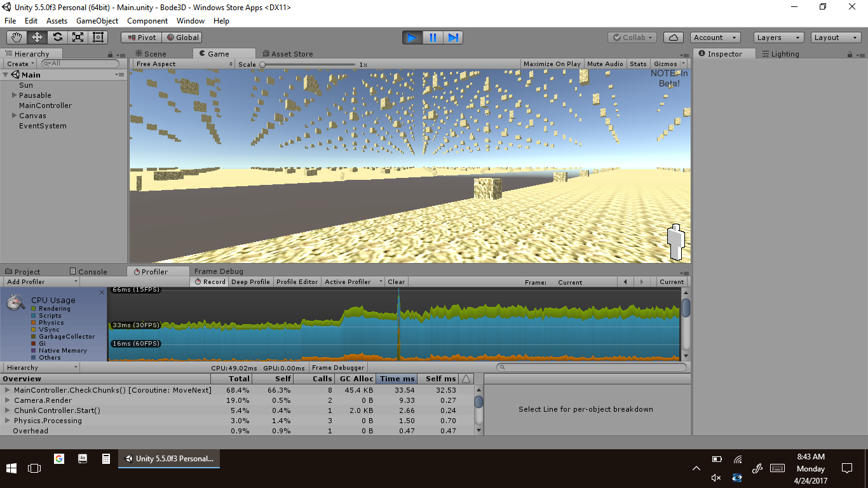
Task: Open the GameObject menu
Action: tap(97, 21)
